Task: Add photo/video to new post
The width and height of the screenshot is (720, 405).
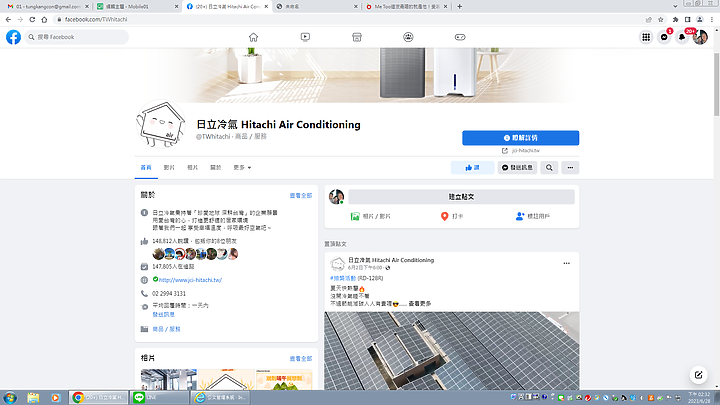Action: pyautogui.click(x=371, y=216)
